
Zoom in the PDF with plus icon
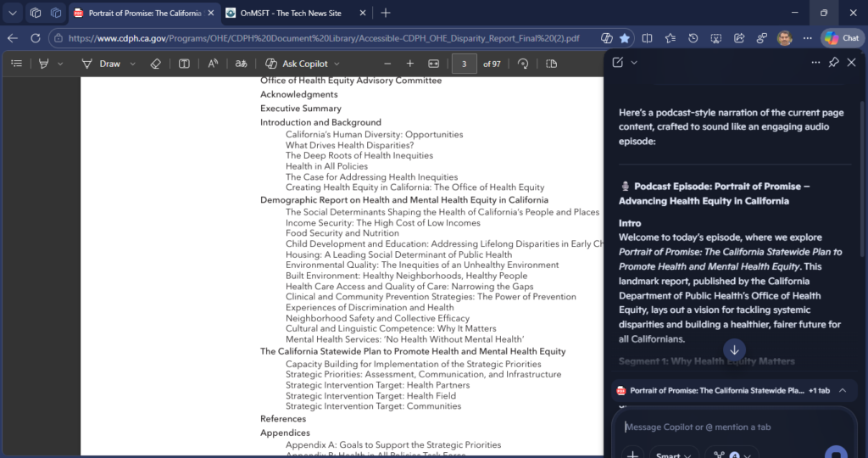410,64
